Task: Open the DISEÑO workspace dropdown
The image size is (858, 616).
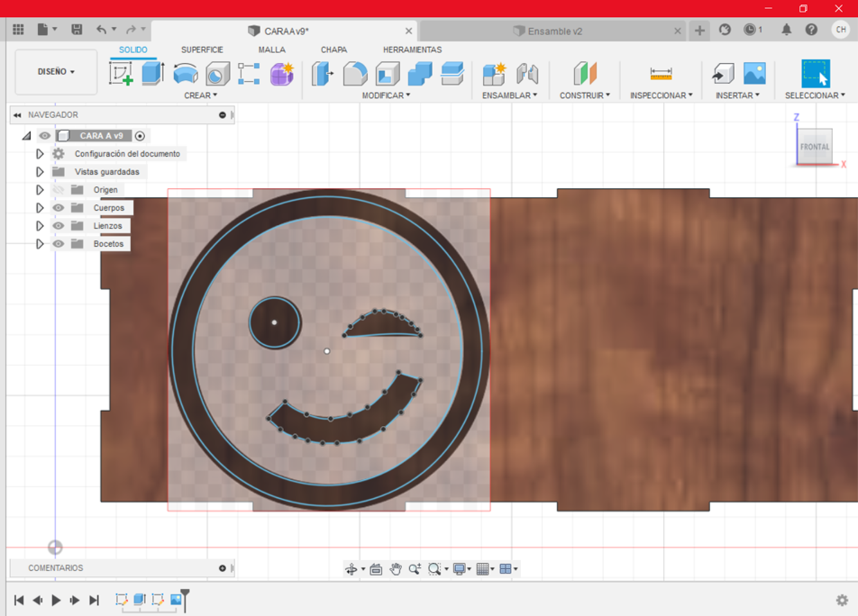Action: (55, 71)
